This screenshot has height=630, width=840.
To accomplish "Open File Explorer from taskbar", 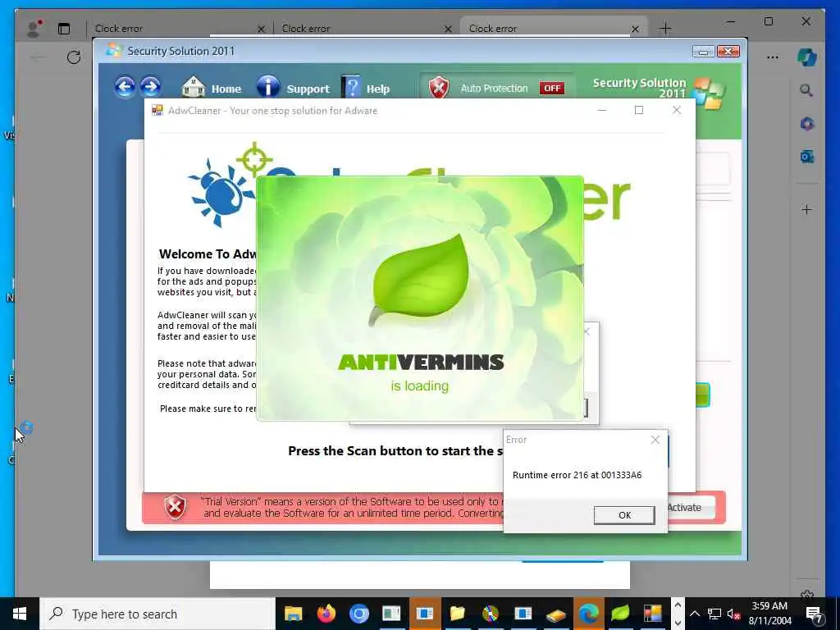I will [x=293, y=614].
